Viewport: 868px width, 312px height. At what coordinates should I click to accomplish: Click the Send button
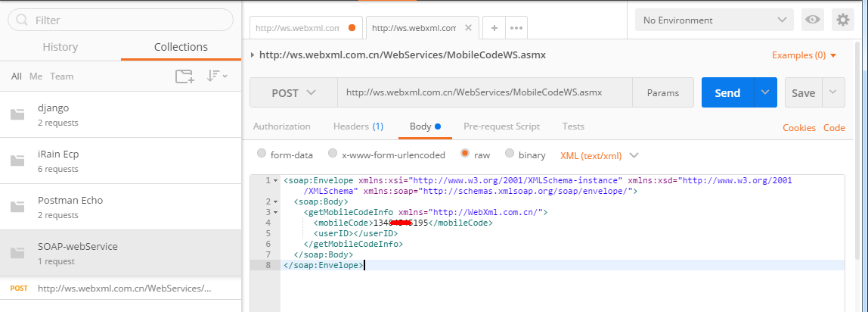pos(727,92)
